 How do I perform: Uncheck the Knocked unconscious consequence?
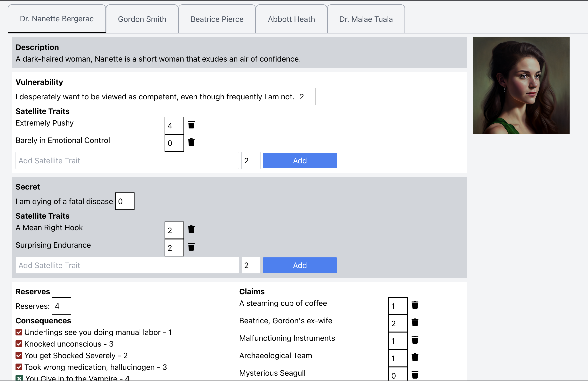[x=19, y=344]
